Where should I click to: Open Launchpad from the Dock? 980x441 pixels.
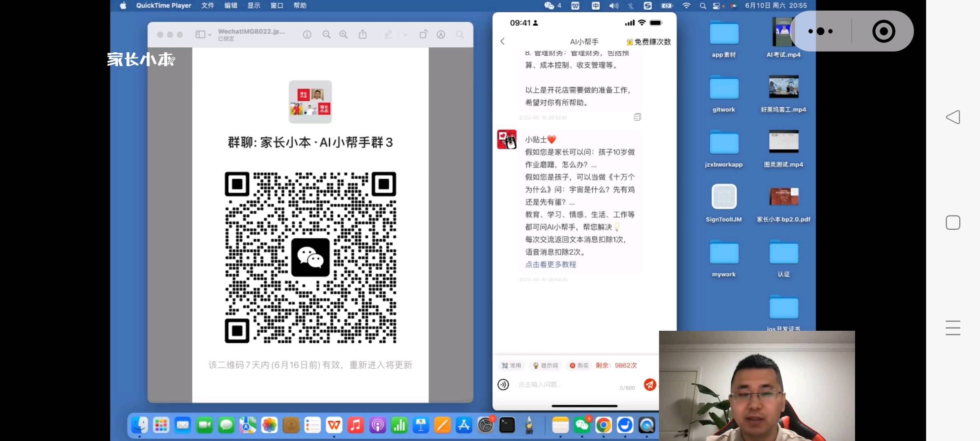(161, 425)
